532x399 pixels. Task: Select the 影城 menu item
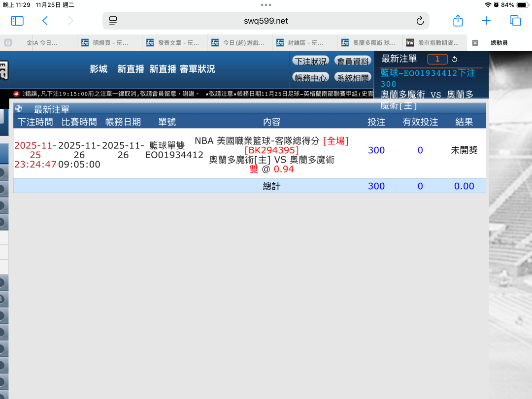[99, 69]
